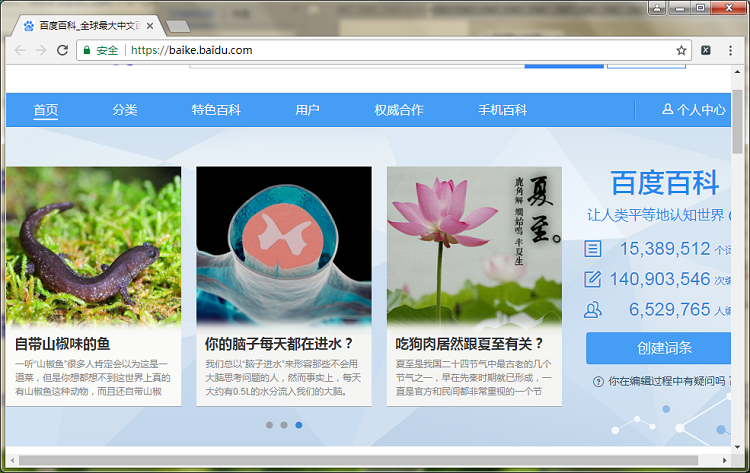Click the 脑子进水 card description text
Viewport: 750px width, 473px height.
pos(283,378)
